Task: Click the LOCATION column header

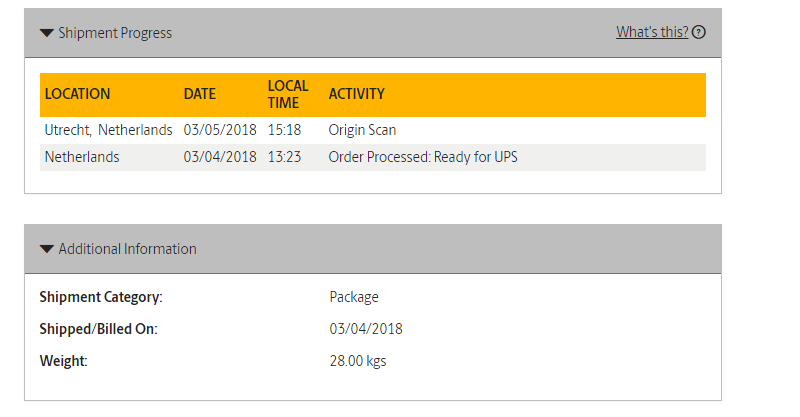Action: (x=78, y=94)
